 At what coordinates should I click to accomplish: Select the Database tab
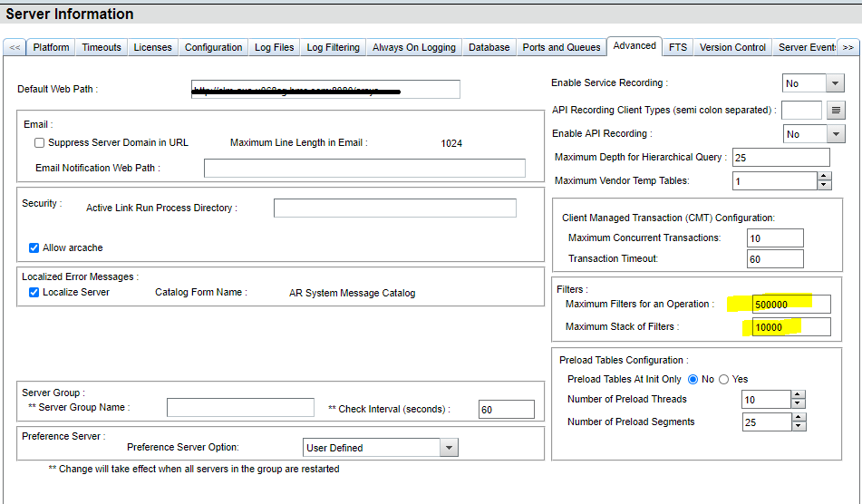(489, 47)
